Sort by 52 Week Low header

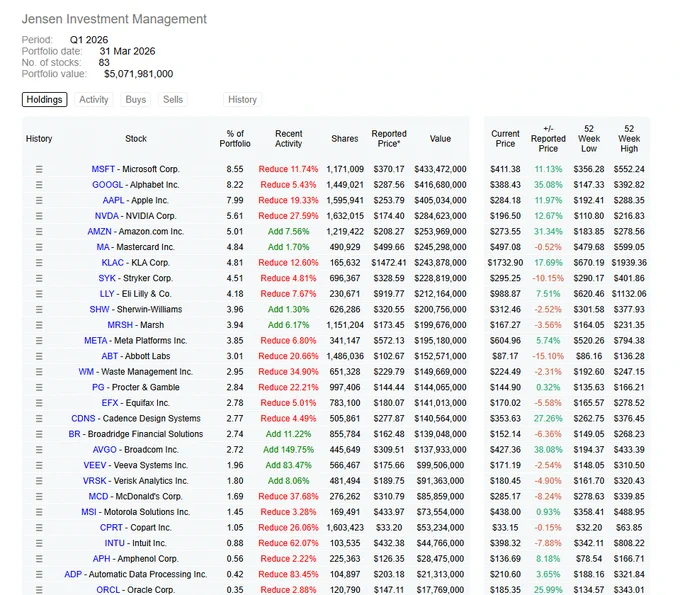click(589, 139)
